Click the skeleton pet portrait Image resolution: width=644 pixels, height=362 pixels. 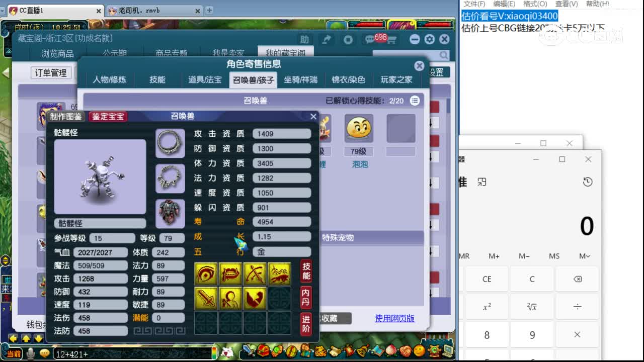point(100,176)
